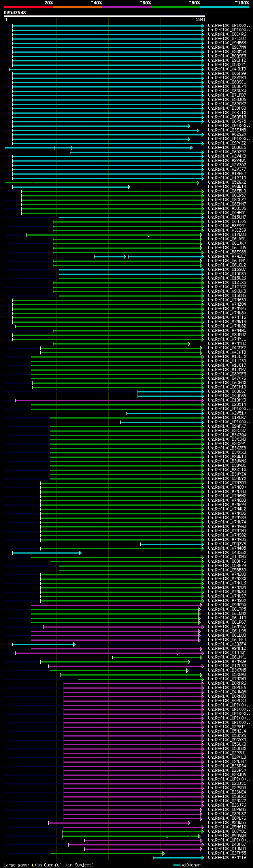This screenshot has height=868, width=253.
Task: Select the UniRef100_A3UPU7 label
Action: pos(227,335)
